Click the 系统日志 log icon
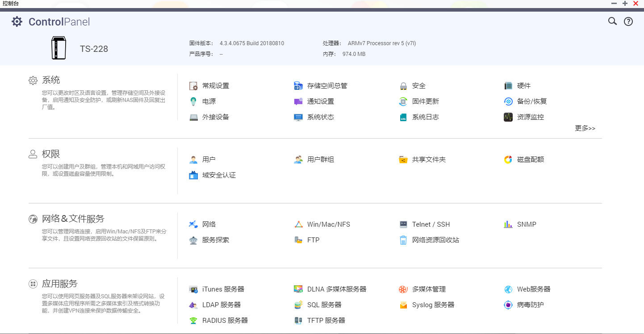This screenshot has width=644, height=334. pyautogui.click(x=403, y=117)
